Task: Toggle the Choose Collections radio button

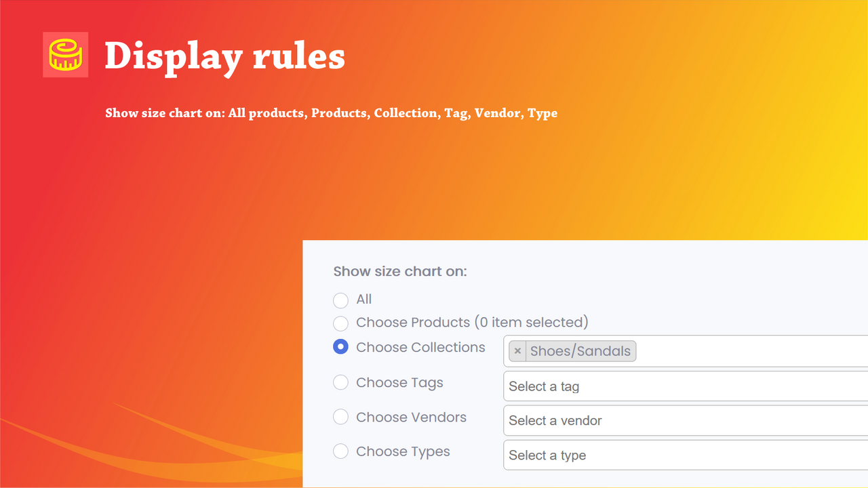Action: click(x=340, y=347)
